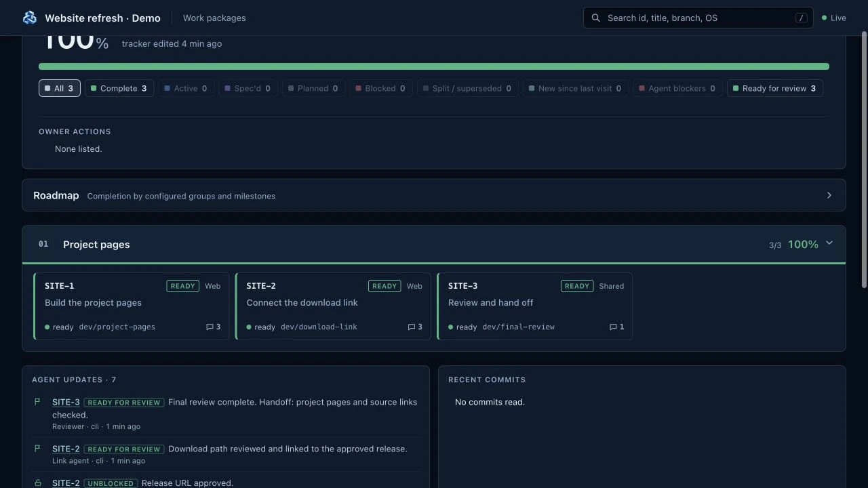
Task: Click flag icon beside SITE-2 ready-for-review update
Action: pos(37,449)
